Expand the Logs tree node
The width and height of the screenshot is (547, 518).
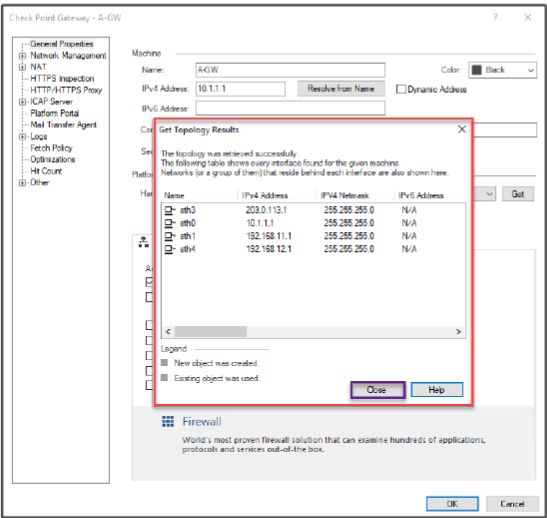click(x=22, y=136)
